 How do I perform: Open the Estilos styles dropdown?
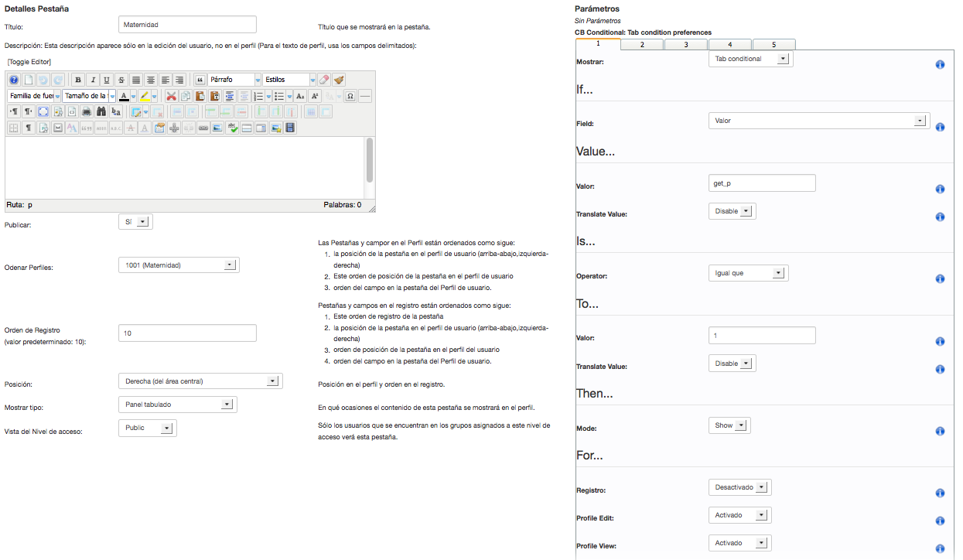(289, 80)
